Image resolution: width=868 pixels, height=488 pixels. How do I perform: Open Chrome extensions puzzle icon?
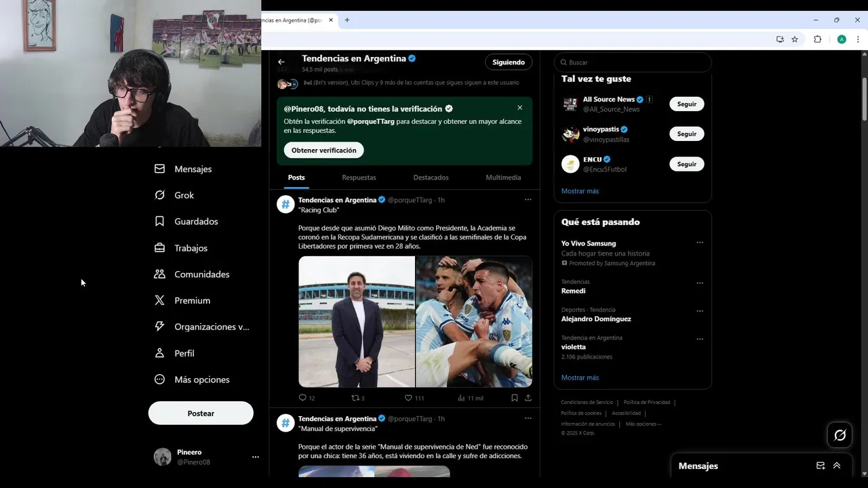click(817, 39)
